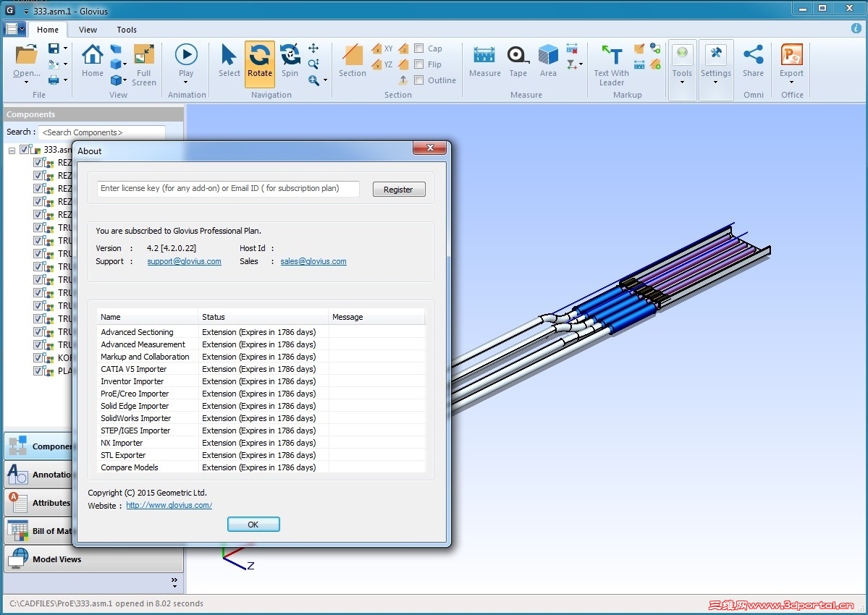Image resolution: width=868 pixels, height=615 pixels.
Task: Activate Full Screen view
Action: (144, 55)
